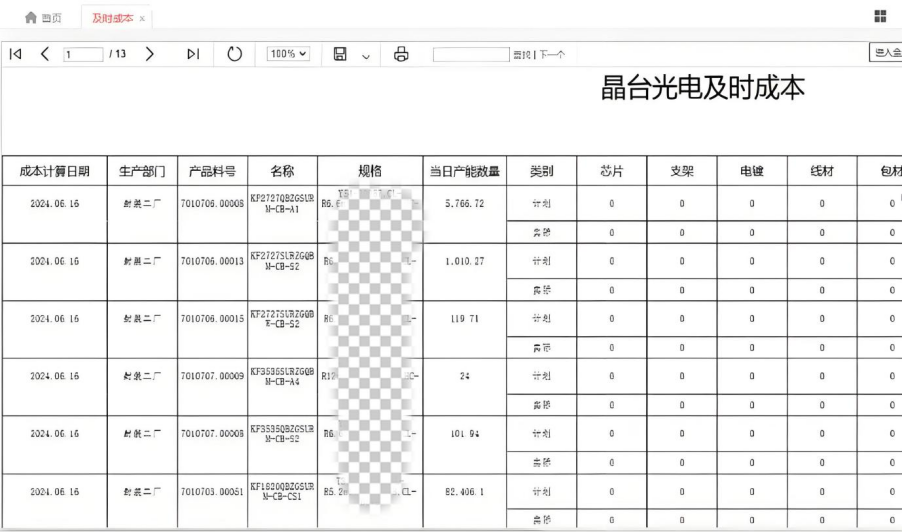The height and width of the screenshot is (532, 903).
Task: Click the name cell ending M-CB-A4
Action: point(282,377)
